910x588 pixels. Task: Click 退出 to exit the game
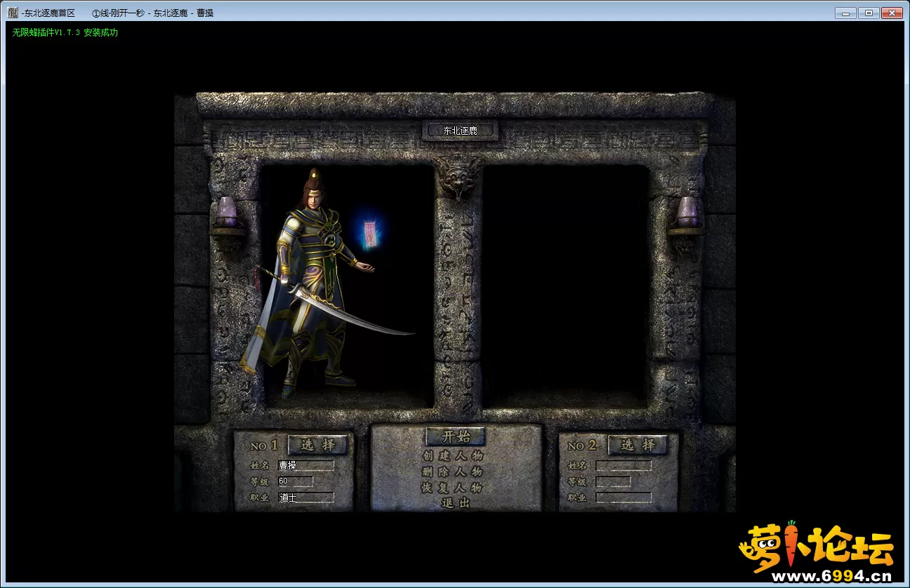click(x=455, y=503)
